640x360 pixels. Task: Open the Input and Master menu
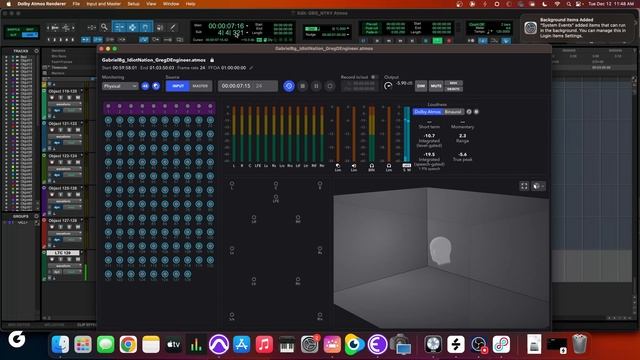point(103,4)
